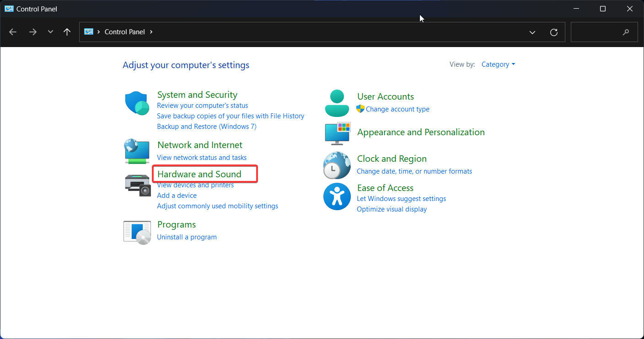Viewport: 644px width, 339px height.
Task: Open the User Accounts person icon
Action: tap(337, 103)
